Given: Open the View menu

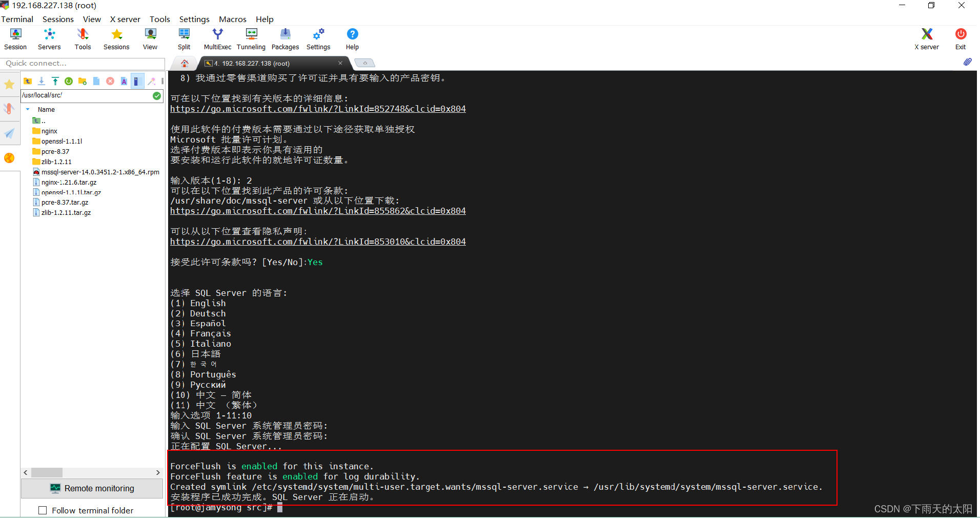Looking at the screenshot, I should [92, 19].
